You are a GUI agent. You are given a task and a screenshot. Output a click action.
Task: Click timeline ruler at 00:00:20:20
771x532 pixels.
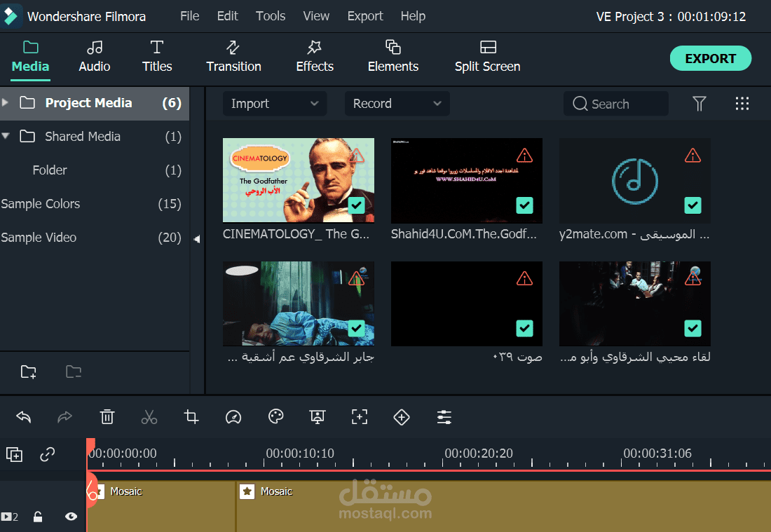point(479,453)
